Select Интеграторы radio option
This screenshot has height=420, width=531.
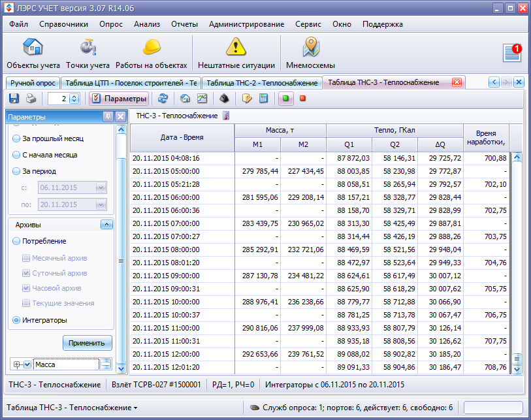tap(16, 320)
